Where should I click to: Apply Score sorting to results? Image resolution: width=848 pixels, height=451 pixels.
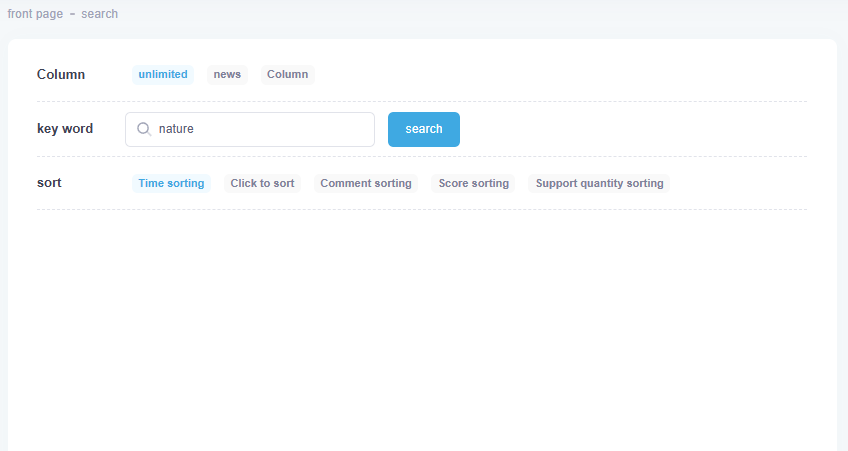click(x=473, y=183)
